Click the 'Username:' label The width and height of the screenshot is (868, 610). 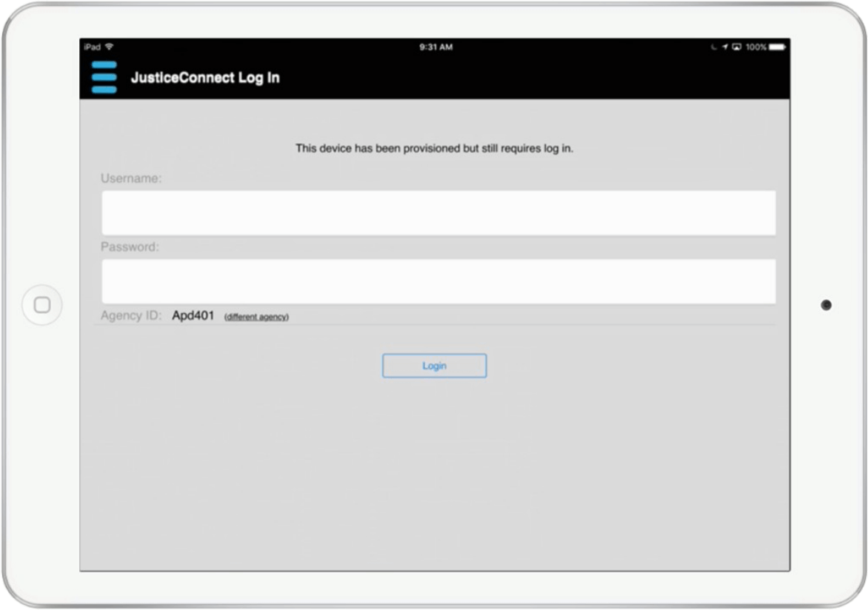(131, 178)
